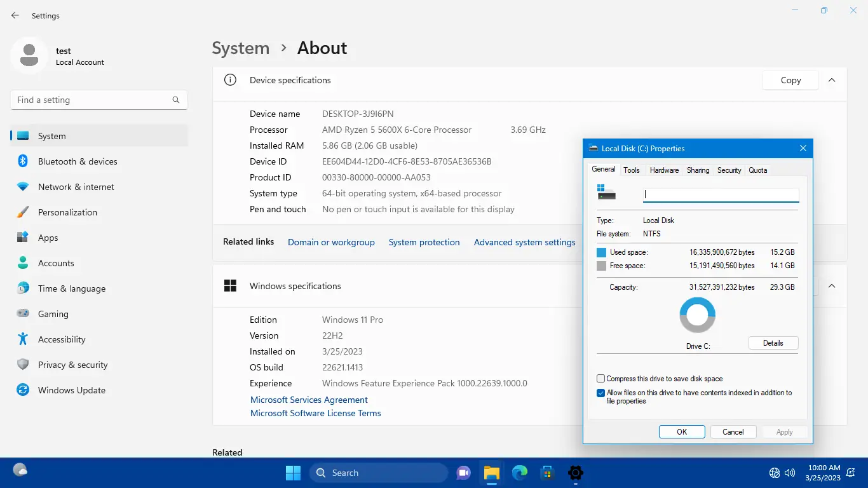Uncheck the allow files indexed checkbox
Image resolution: width=868 pixels, height=488 pixels.
point(601,393)
